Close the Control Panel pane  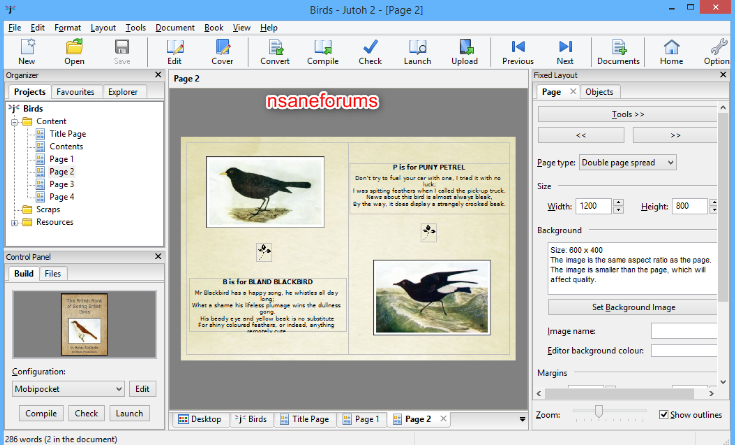(158, 256)
